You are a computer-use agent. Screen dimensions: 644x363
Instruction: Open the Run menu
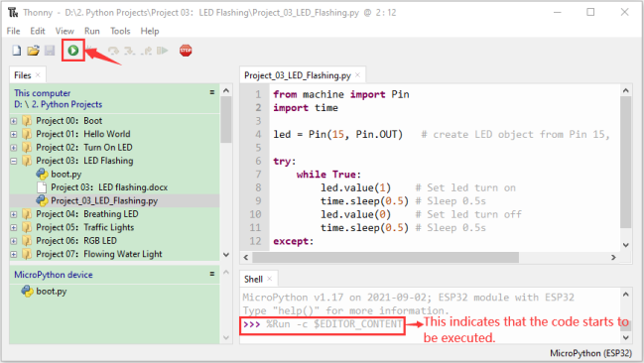tap(92, 31)
